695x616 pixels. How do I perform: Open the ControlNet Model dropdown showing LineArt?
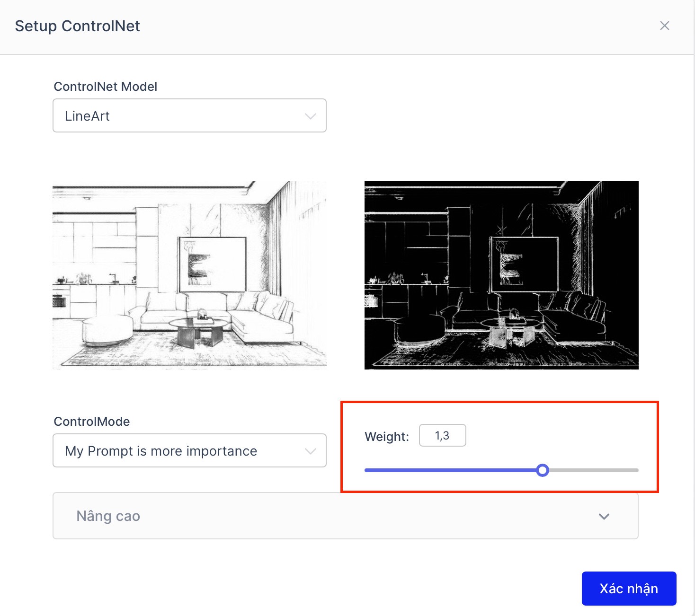click(x=189, y=115)
